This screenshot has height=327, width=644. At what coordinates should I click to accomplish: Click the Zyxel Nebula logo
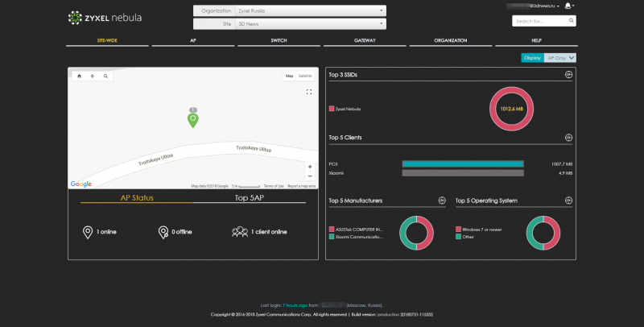[x=105, y=18]
